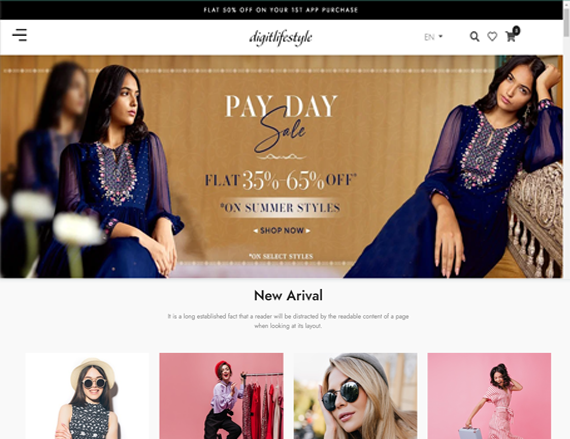Open product with woman in pink dress
The height and width of the screenshot is (439, 570).
point(489,396)
